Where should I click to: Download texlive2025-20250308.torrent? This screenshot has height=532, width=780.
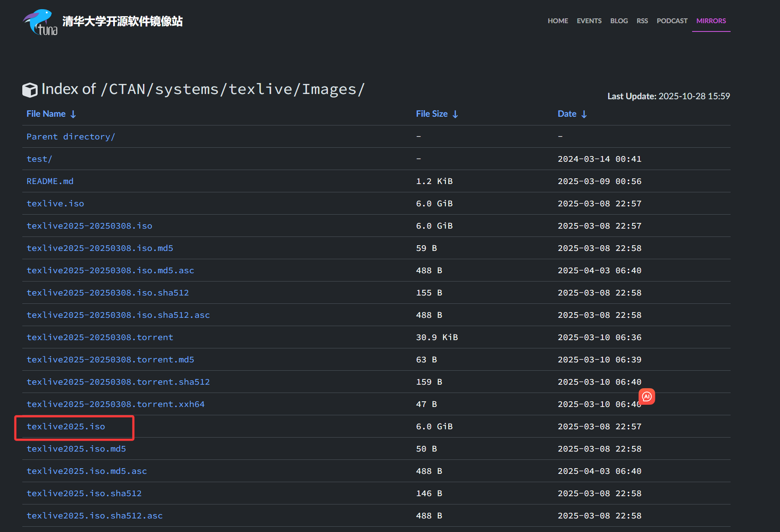click(100, 337)
